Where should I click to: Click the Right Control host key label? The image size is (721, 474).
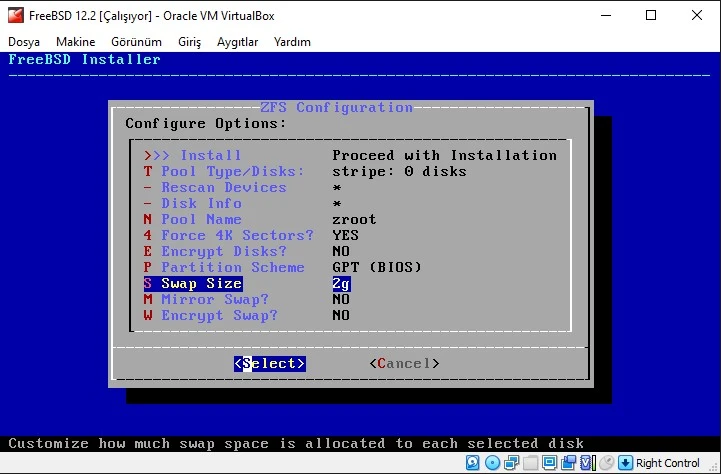[668, 463]
